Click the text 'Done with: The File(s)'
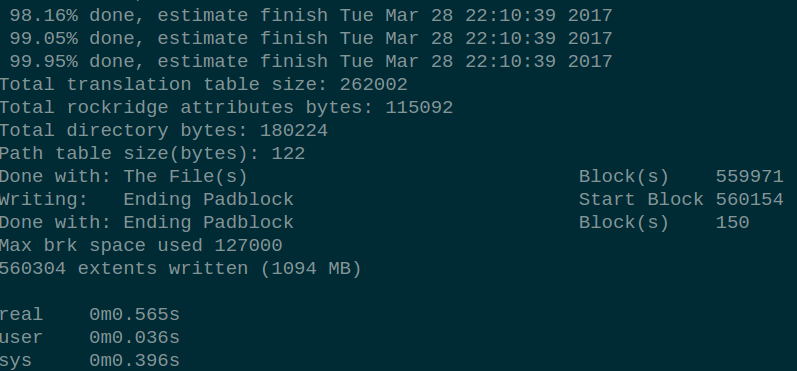The image size is (797, 371). pos(124,177)
